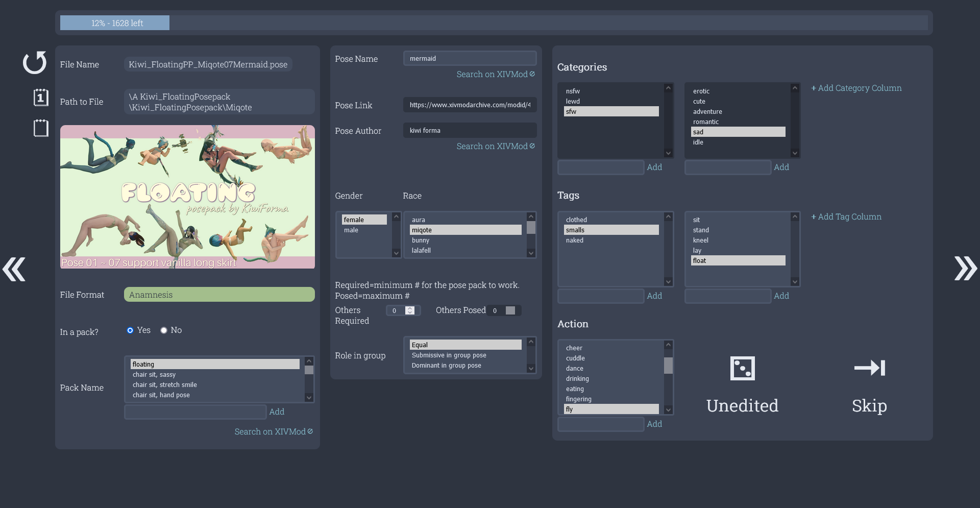Click Add Tag Column
Image resolution: width=980 pixels, height=508 pixels.
click(x=846, y=216)
